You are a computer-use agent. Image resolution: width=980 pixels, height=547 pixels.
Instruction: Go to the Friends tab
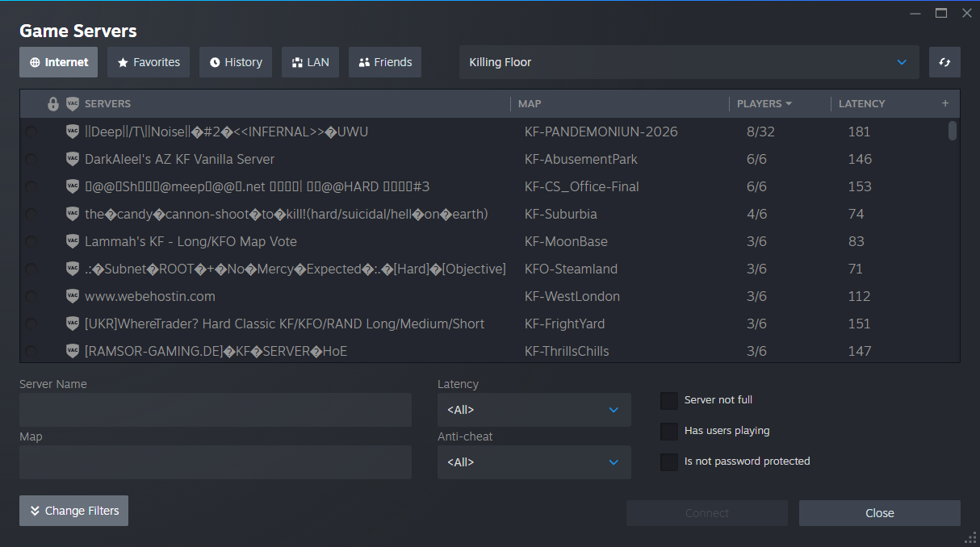385,62
